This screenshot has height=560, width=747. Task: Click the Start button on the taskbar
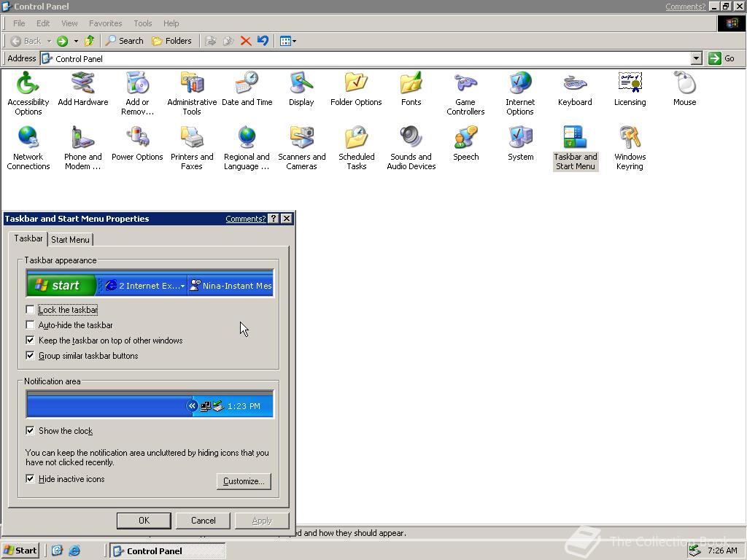20,550
